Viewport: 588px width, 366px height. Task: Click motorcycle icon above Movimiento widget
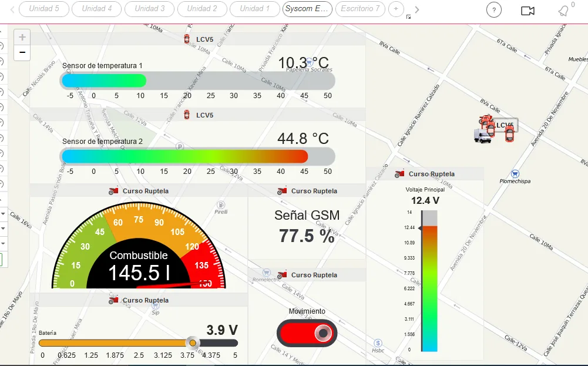(282, 274)
